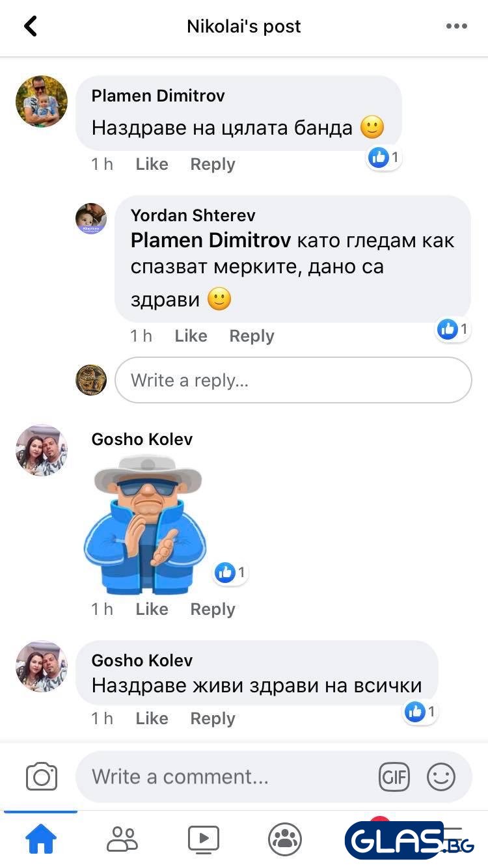Reply to Plamen Dimitrov's comment

[213, 165]
